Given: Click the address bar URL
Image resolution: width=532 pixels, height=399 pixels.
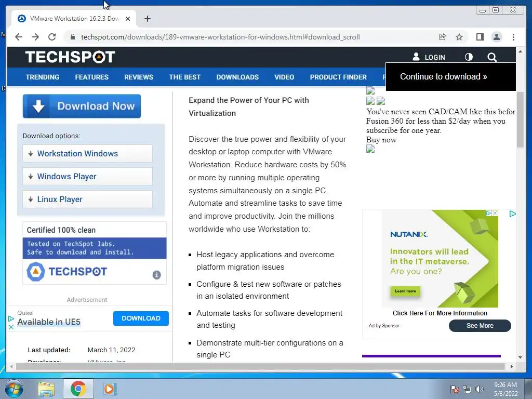Looking at the screenshot, I should click(220, 37).
